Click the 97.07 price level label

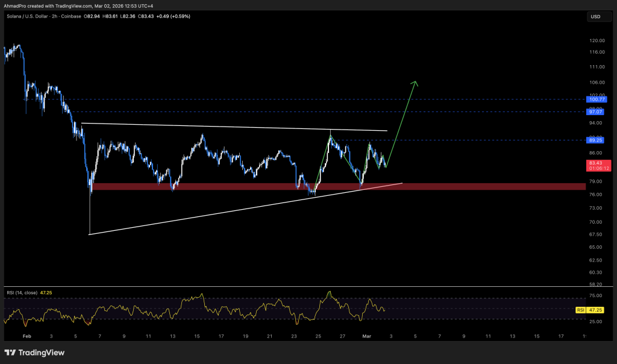596,111
